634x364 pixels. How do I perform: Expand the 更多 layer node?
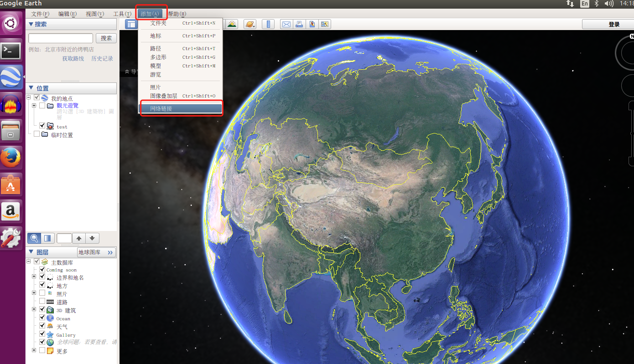pyautogui.click(x=34, y=350)
